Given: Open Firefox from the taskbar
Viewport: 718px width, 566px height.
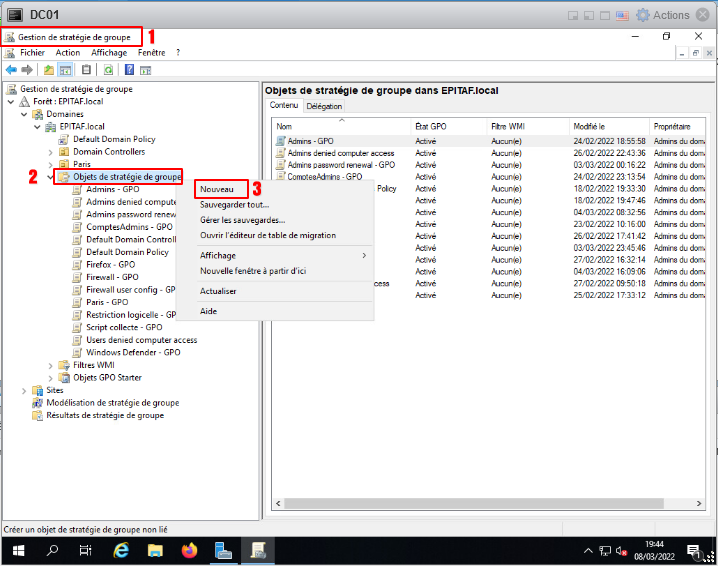Looking at the screenshot, I should coord(190,550).
